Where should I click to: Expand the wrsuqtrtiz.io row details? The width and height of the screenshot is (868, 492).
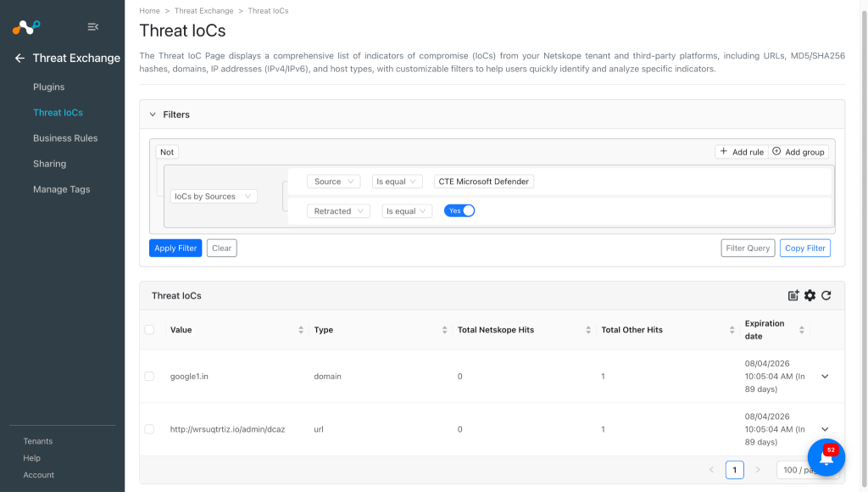[825, 429]
